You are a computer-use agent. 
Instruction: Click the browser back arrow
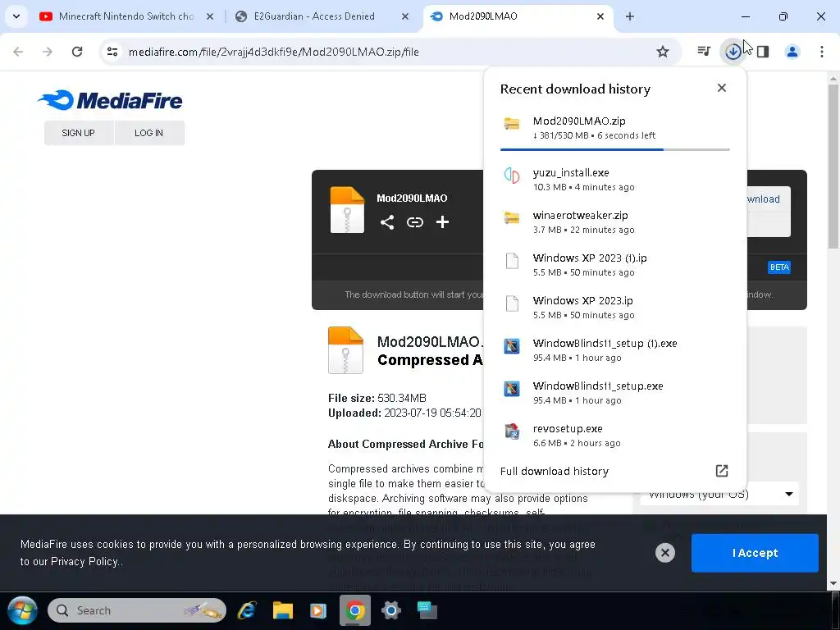(x=18, y=52)
